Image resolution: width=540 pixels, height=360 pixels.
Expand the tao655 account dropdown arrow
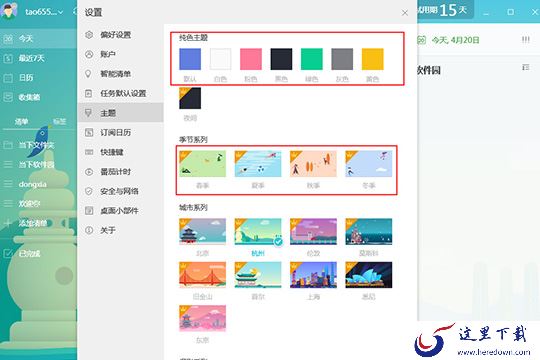(61, 12)
